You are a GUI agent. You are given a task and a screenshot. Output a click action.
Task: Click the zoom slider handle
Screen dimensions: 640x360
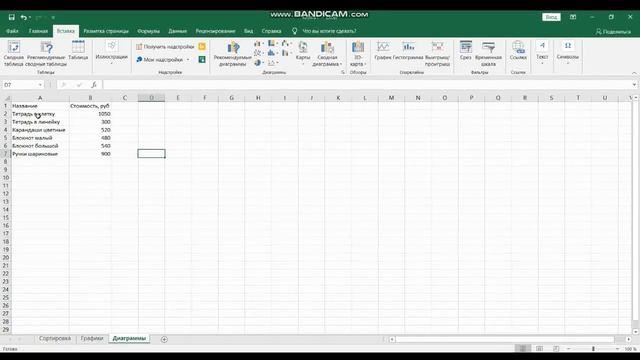pyautogui.click(x=593, y=349)
